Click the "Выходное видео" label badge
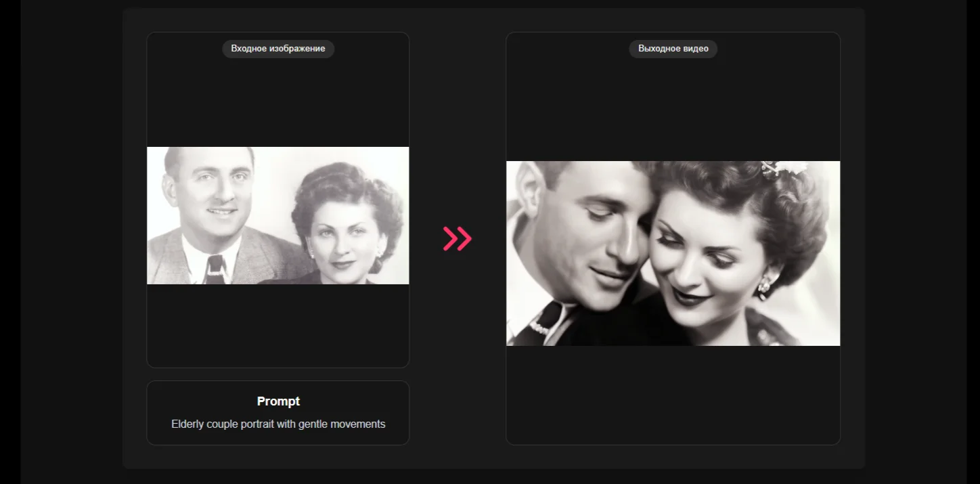The height and width of the screenshot is (484, 980). pyautogui.click(x=673, y=49)
